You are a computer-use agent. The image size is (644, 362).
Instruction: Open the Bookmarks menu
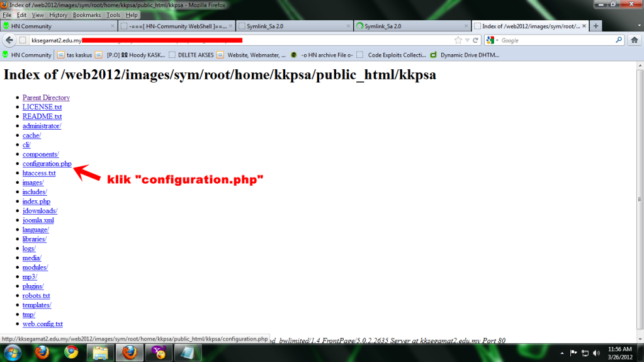click(x=86, y=14)
